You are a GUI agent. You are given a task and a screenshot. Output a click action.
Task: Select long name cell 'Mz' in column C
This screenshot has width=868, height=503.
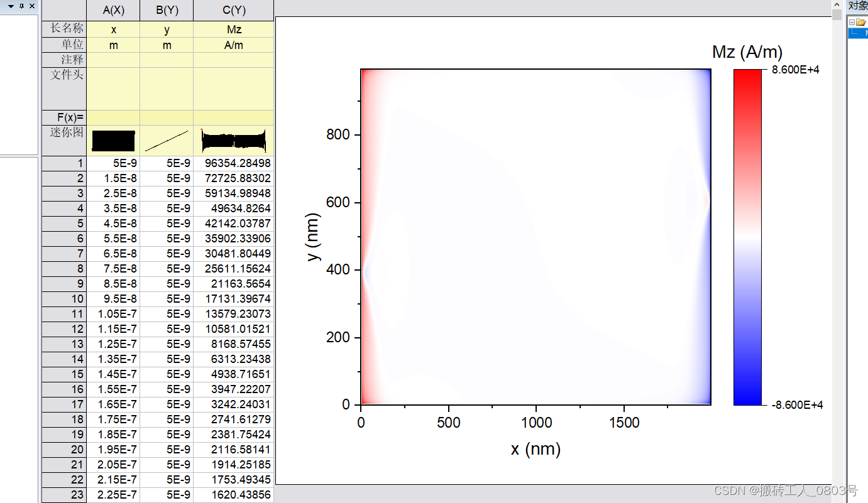point(233,30)
